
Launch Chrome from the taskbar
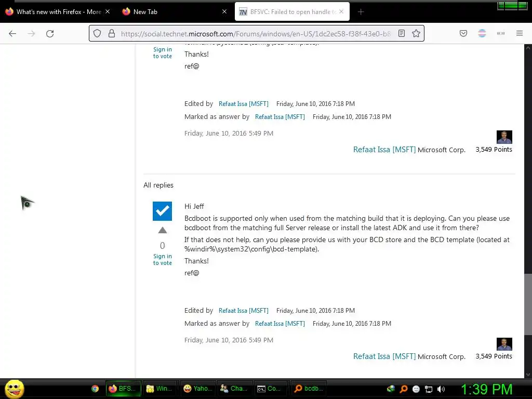[95, 389]
